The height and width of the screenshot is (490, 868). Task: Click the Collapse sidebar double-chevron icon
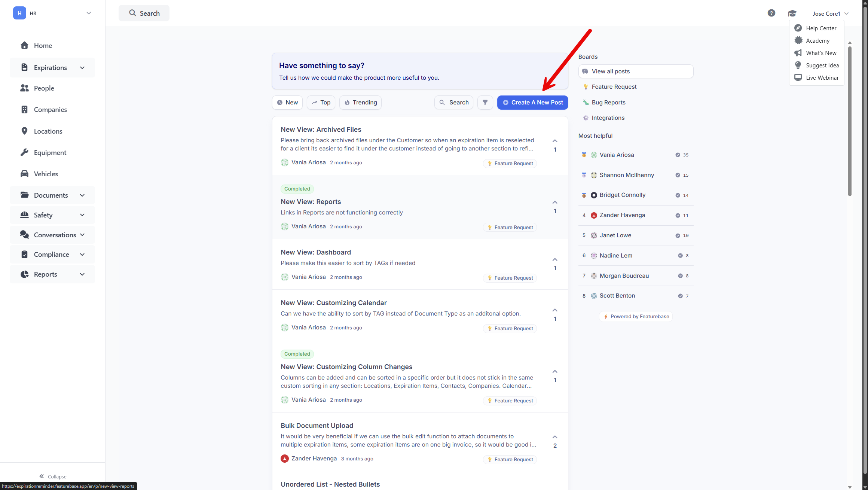point(42,476)
